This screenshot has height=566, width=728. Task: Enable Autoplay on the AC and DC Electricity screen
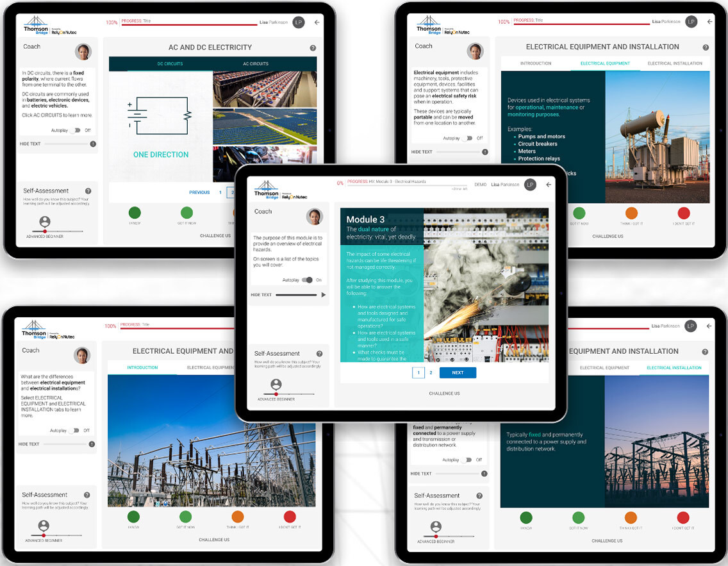tap(78, 130)
